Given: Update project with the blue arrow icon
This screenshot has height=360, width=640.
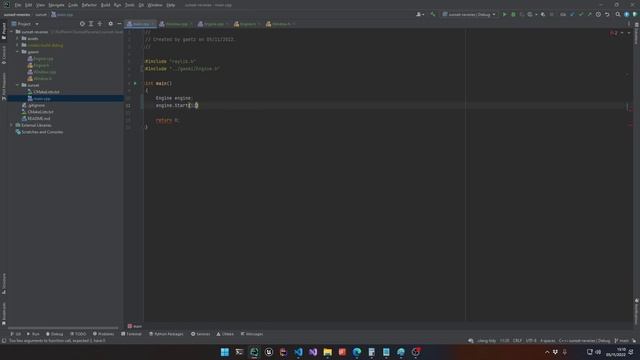Looking at the screenshot, I should click(572, 14).
